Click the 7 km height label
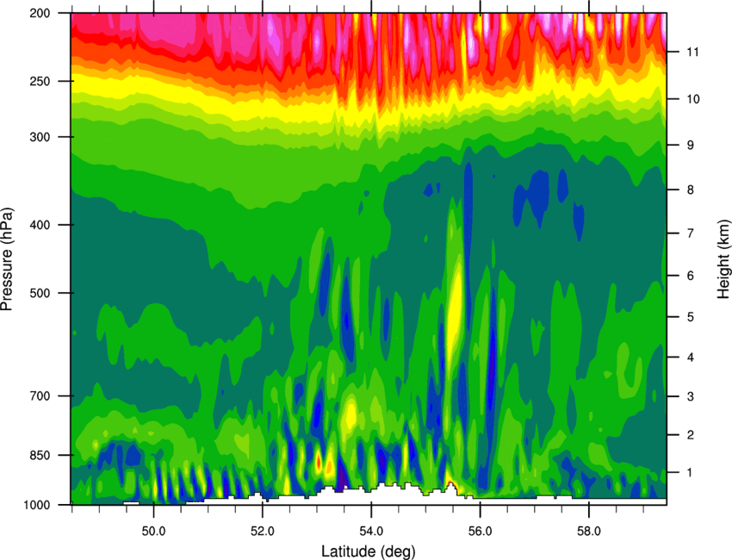 pyautogui.click(x=691, y=233)
